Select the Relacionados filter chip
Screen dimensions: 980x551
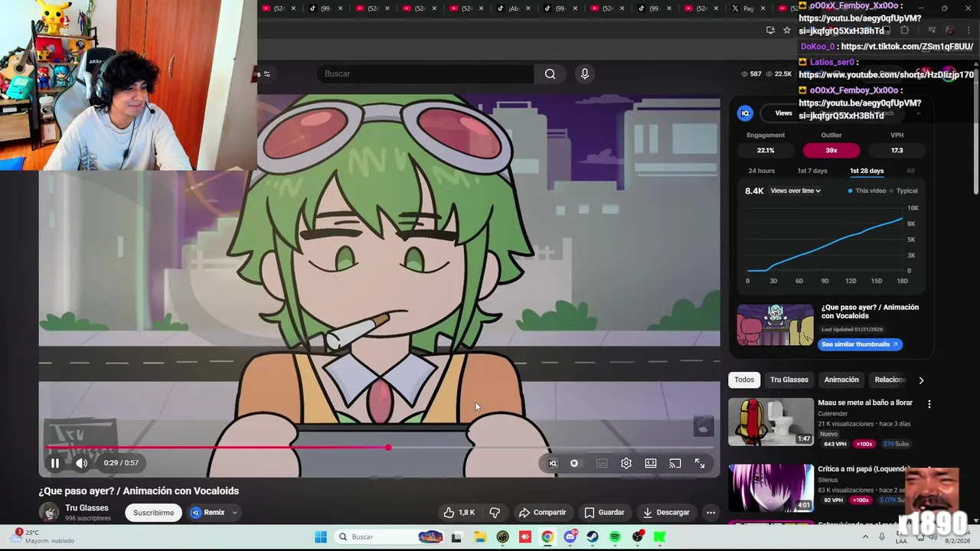[x=889, y=380]
